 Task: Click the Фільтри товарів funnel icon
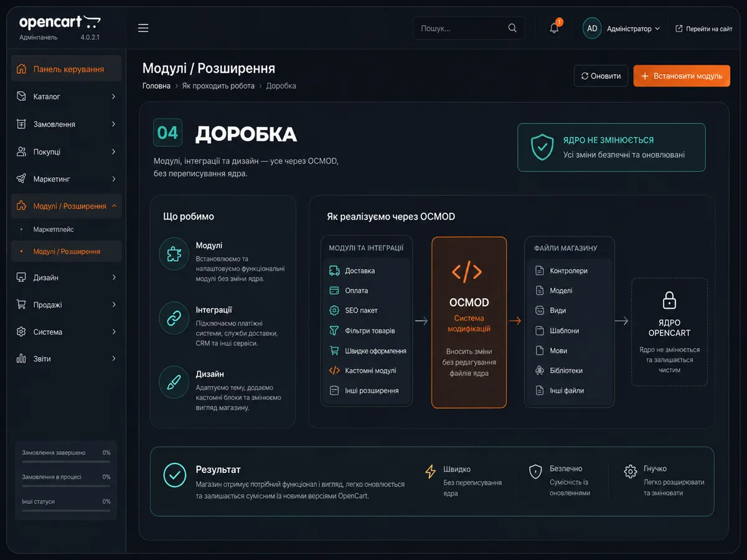pyautogui.click(x=334, y=330)
